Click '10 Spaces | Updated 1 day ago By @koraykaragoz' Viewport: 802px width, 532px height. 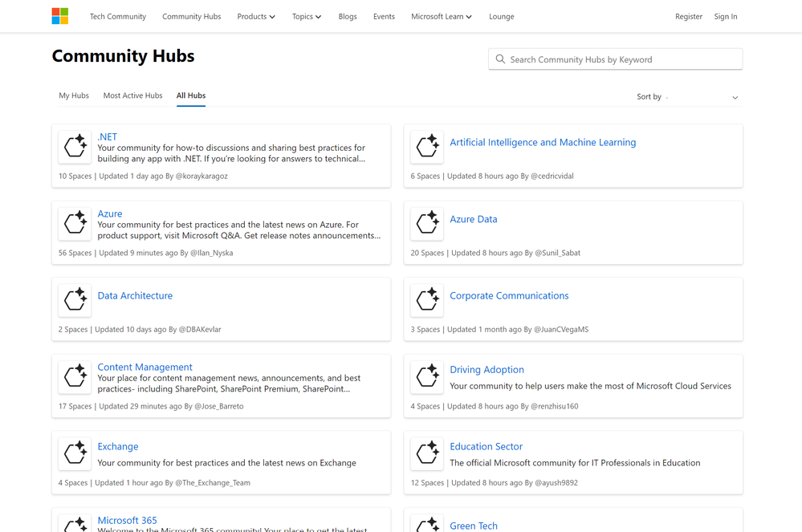[143, 176]
